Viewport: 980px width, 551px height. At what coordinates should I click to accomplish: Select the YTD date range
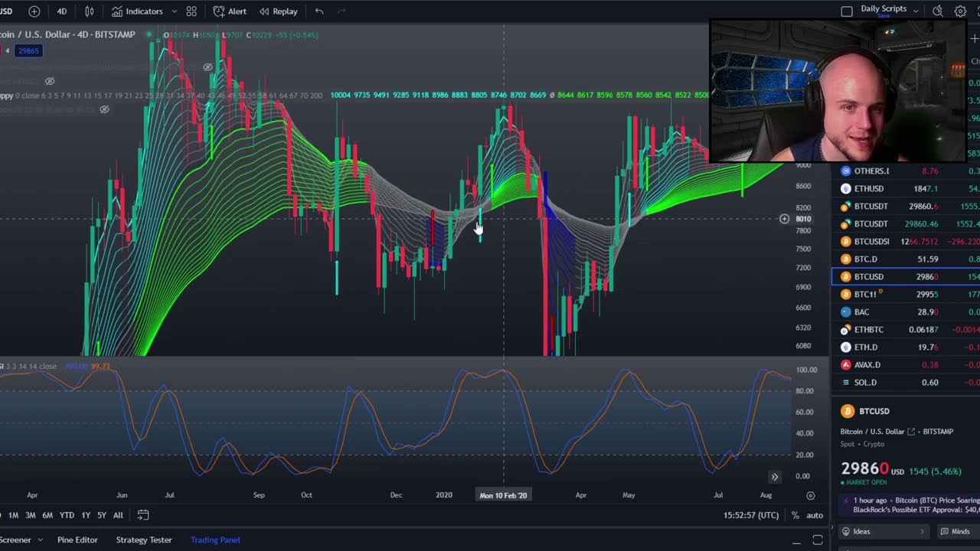[x=67, y=515]
